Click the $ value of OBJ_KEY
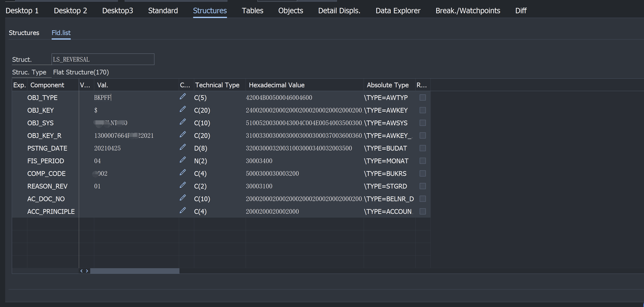The image size is (644, 307). (96, 110)
